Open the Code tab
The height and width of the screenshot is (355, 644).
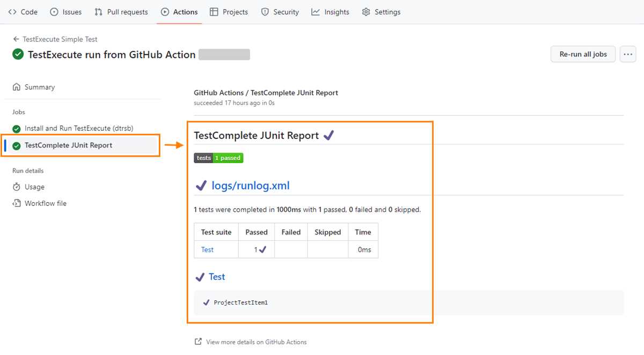tap(23, 12)
